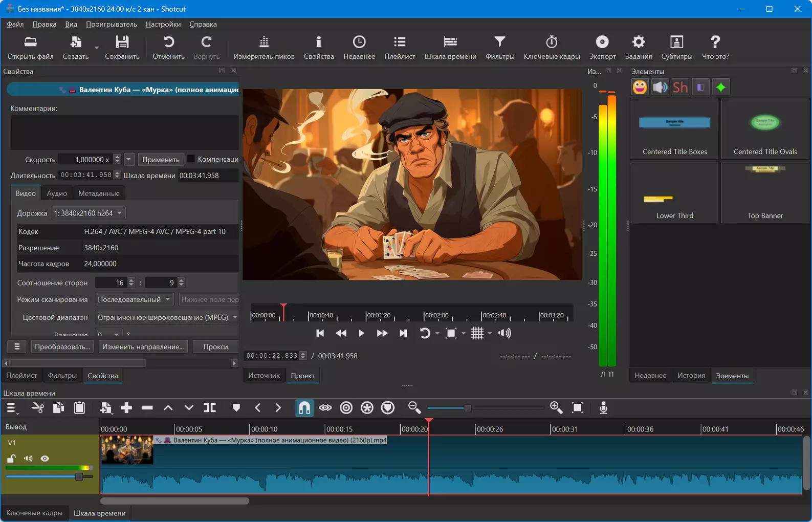
Task: Hide track V1 with the eye icon
Action: pyautogui.click(x=45, y=459)
